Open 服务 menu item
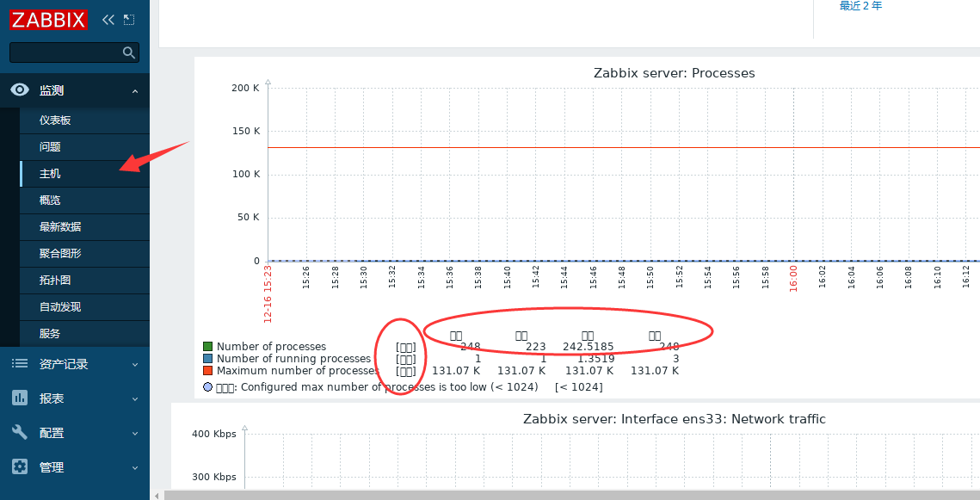The image size is (980, 500). click(x=85, y=334)
